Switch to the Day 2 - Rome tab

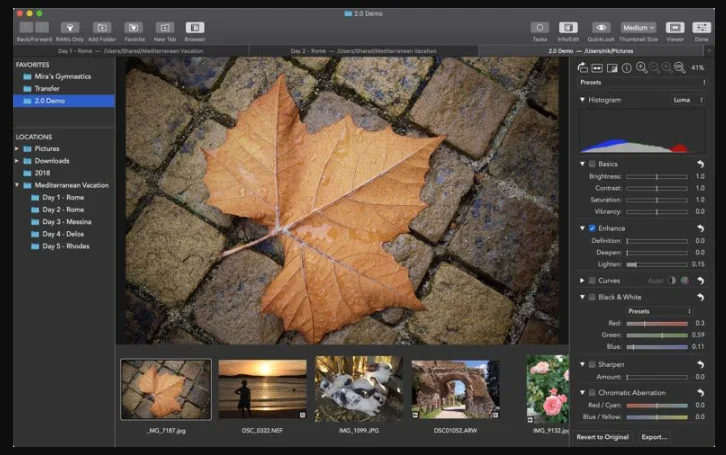click(363, 51)
